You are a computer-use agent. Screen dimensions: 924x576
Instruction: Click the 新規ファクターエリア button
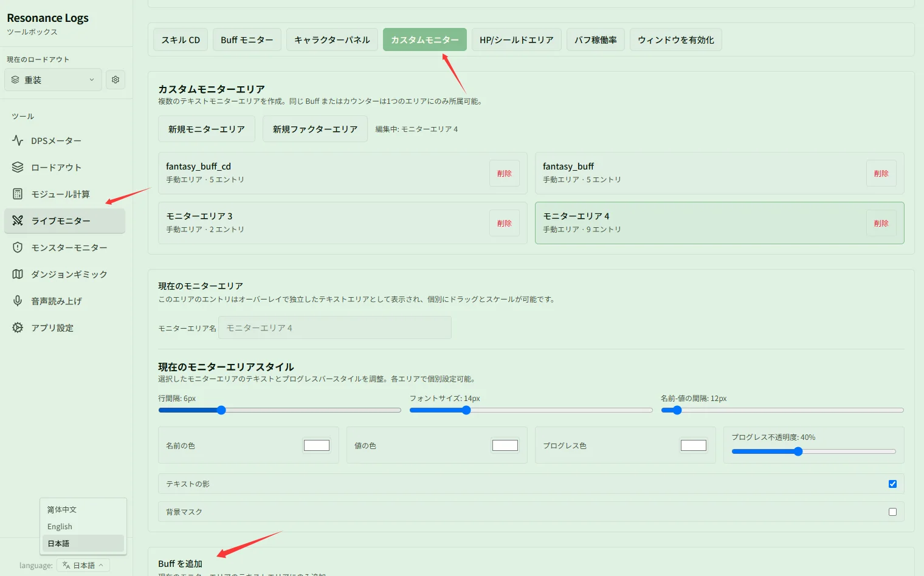tap(315, 129)
